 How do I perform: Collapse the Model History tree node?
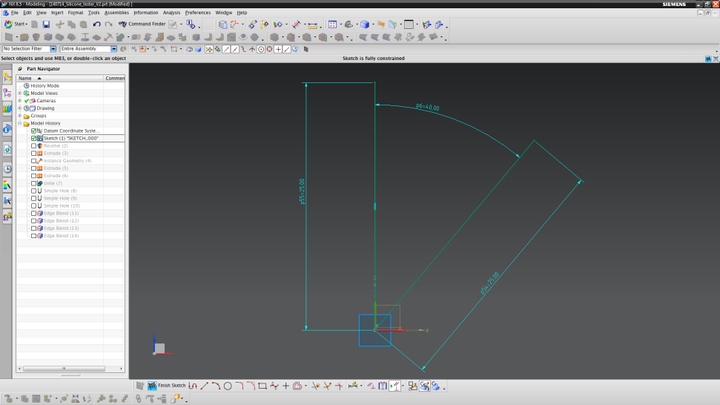pos(20,123)
